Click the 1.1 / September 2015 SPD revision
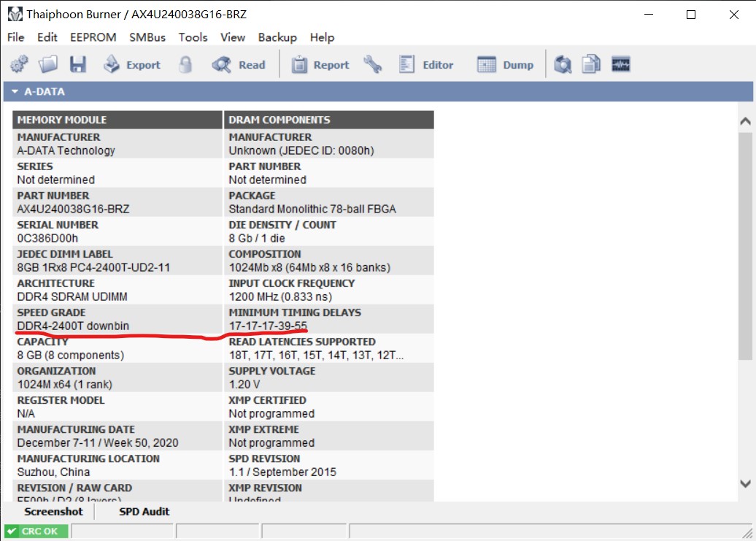The width and height of the screenshot is (756, 541). tap(282, 472)
